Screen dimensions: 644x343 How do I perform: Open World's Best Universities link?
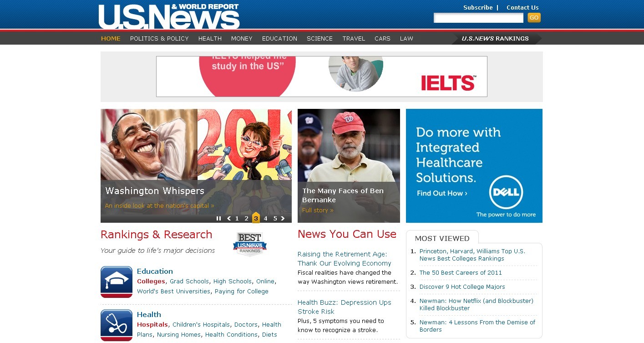tap(173, 291)
